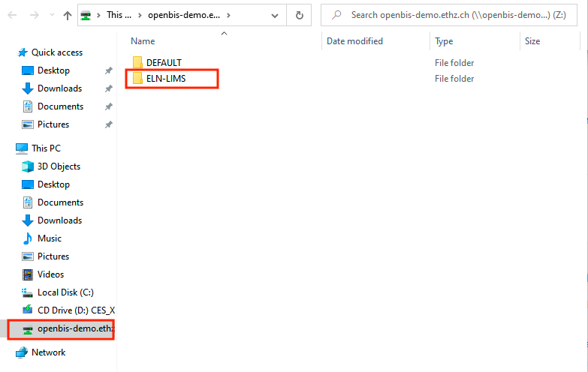Screen dimensions: 588x372
Task: Click the pin icon beside Quick access Desktop
Action: [108, 70]
